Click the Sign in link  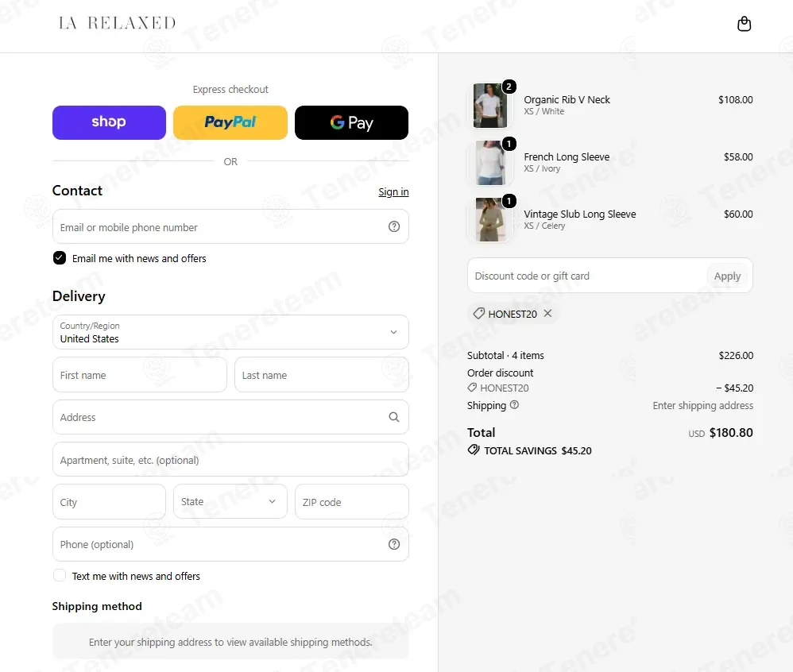393,191
